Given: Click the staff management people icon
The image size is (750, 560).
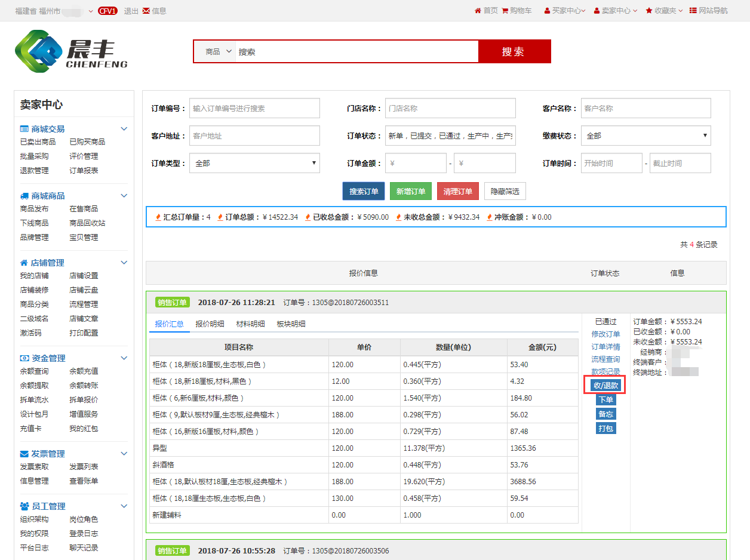Looking at the screenshot, I should click(24, 506).
